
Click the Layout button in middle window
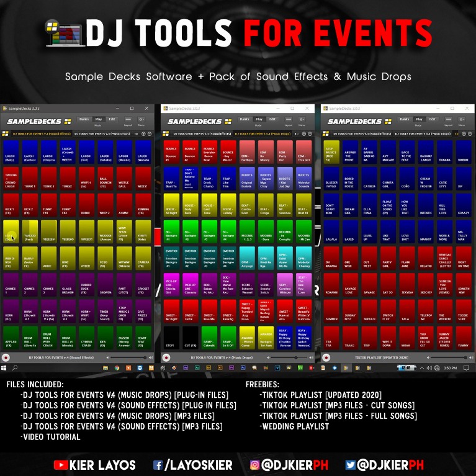pyautogui.click(x=289, y=120)
